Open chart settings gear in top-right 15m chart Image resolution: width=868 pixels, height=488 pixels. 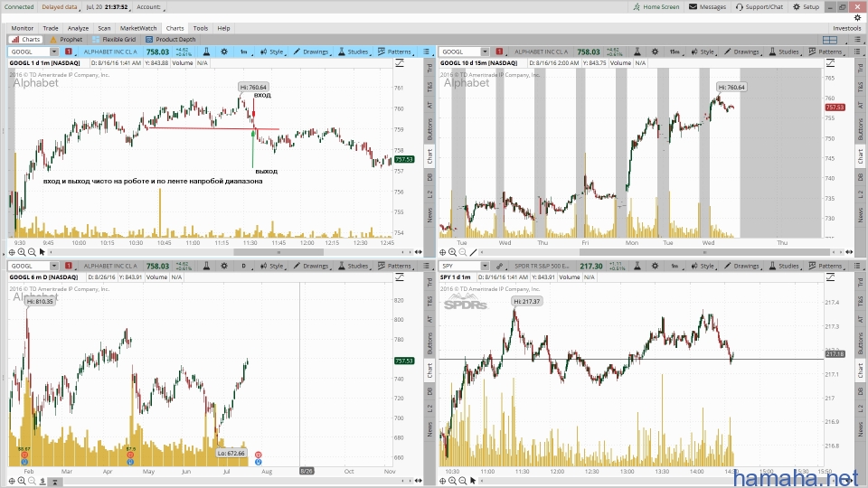655,52
